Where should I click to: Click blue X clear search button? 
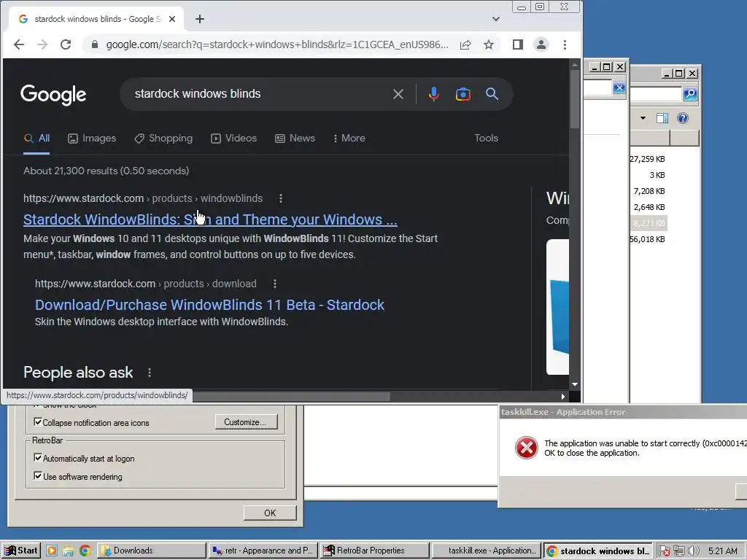(619, 88)
